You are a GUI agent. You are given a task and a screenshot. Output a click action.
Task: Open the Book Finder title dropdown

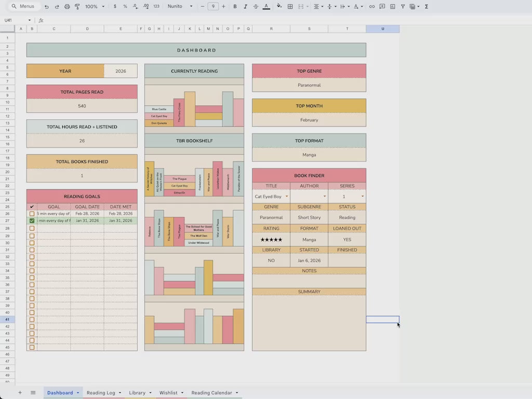[286, 197]
